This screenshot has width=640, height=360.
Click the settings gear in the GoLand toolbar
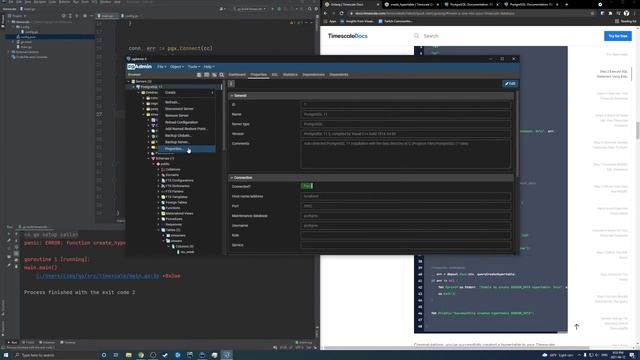tap(316, 9)
